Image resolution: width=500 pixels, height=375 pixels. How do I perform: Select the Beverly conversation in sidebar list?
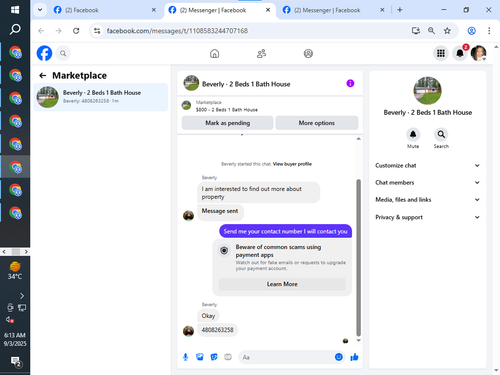point(101,97)
